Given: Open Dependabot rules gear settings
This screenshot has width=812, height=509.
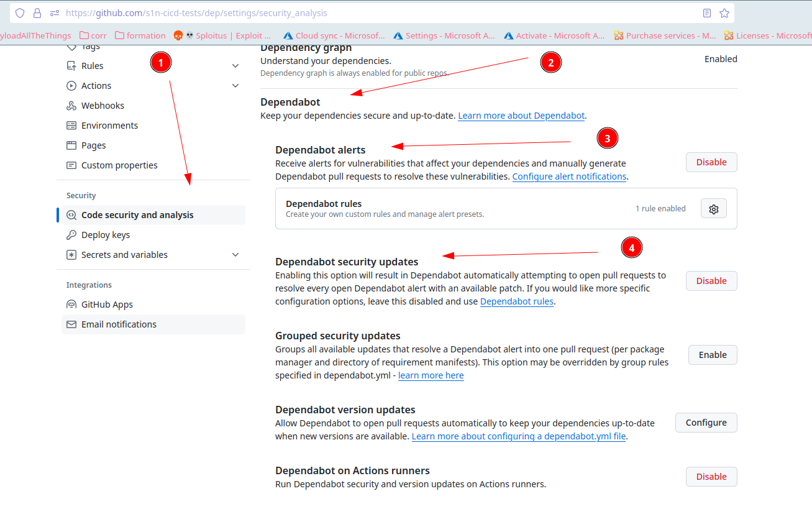Looking at the screenshot, I should 714,209.
